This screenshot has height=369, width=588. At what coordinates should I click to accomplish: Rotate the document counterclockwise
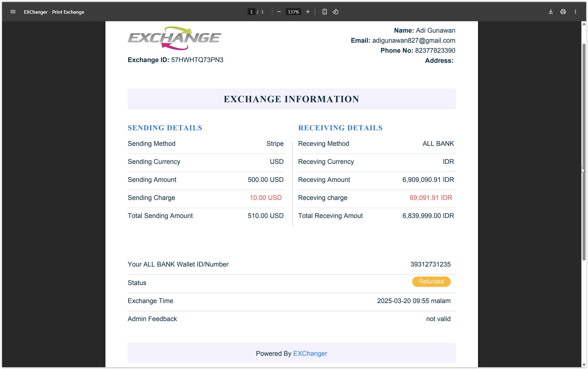(x=335, y=12)
